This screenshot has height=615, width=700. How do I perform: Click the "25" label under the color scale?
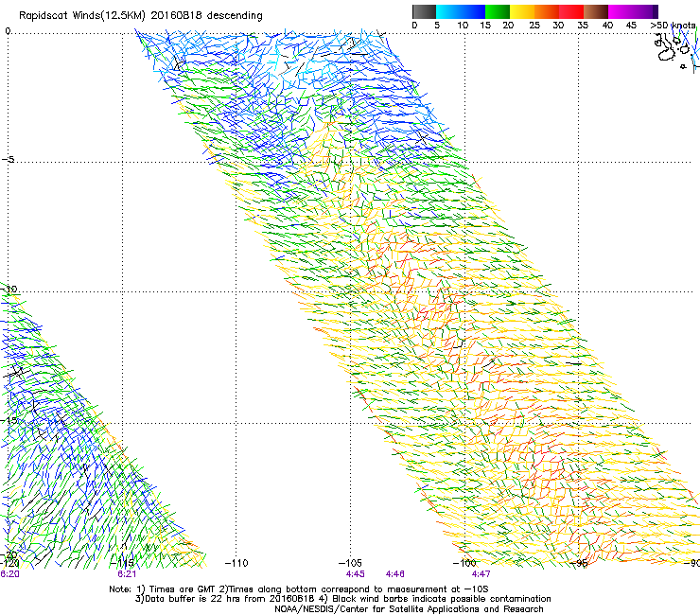534,26
